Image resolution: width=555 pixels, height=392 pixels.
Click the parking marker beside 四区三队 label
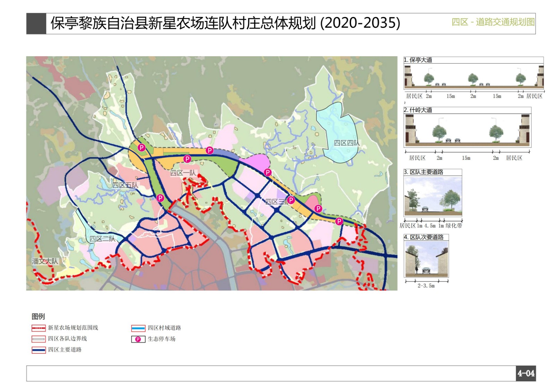(291, 200)
